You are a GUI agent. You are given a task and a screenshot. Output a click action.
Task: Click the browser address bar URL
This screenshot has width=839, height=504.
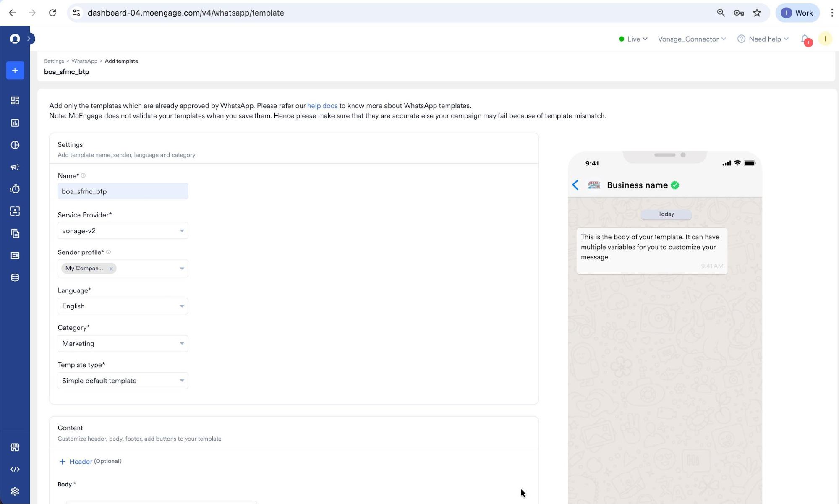(186, 13)
